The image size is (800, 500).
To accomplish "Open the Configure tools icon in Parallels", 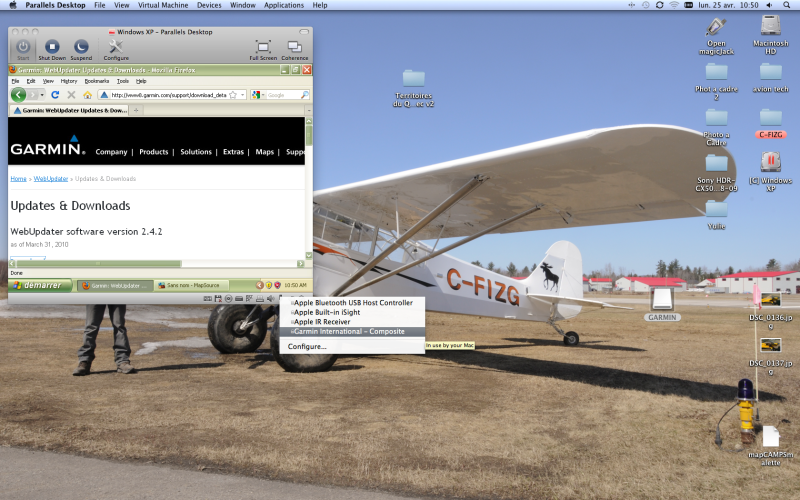I will tap(116, 47).
